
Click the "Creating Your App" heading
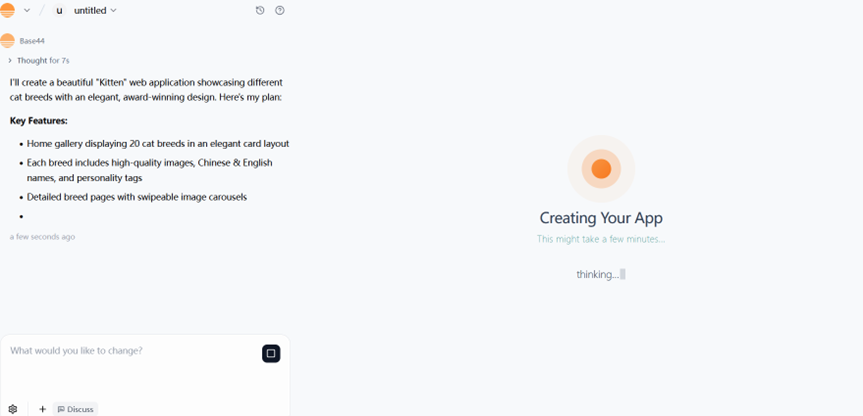601,218
